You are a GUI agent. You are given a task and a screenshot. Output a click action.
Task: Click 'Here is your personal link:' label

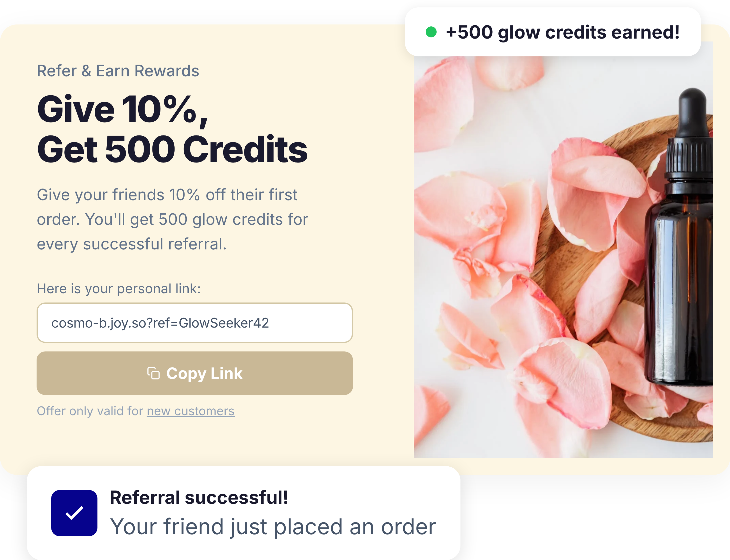tap(119, 289)
